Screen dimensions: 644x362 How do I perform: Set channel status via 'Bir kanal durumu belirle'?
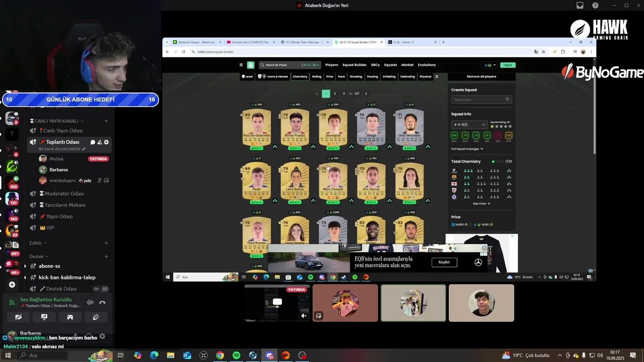(62, 149)
